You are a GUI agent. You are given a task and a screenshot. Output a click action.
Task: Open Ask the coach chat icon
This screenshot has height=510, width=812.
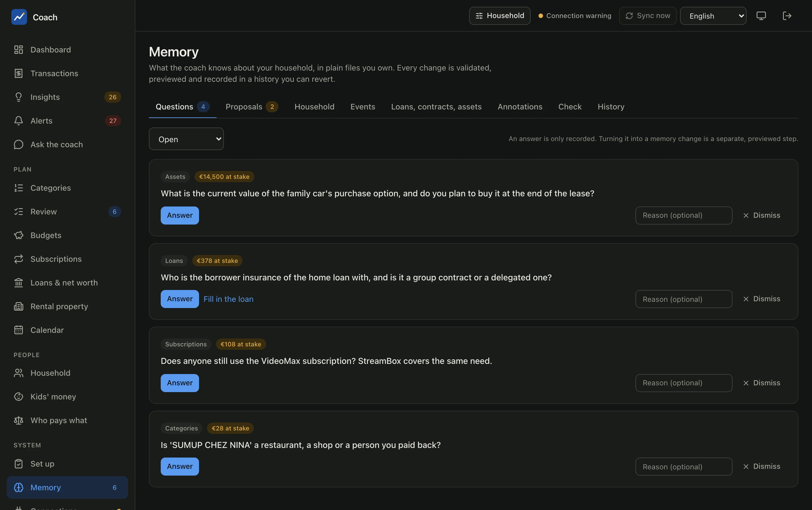tap(19, 144)
